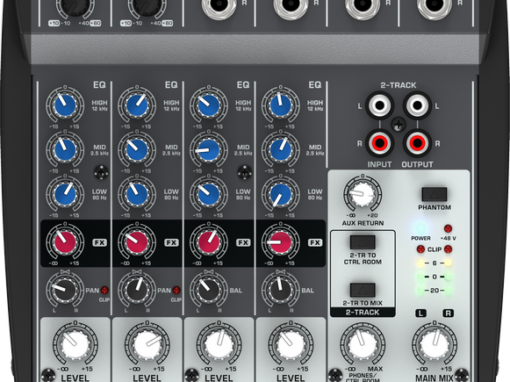Image resolution: width=510 pixels, height=382 pixels.
Task: Click the first channel's red CLIP LED
Action: pyautogui.click(x=105, y=290)
